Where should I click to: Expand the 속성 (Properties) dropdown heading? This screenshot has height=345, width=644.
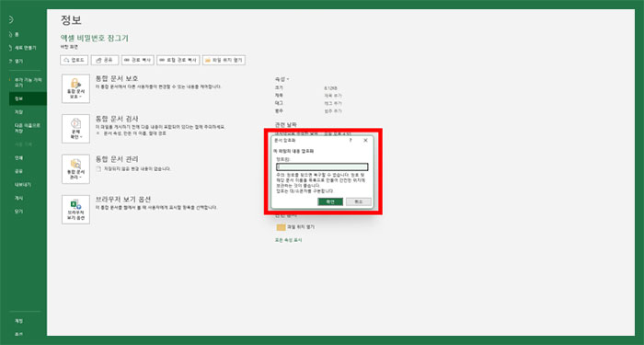click(x=282, y=79)
